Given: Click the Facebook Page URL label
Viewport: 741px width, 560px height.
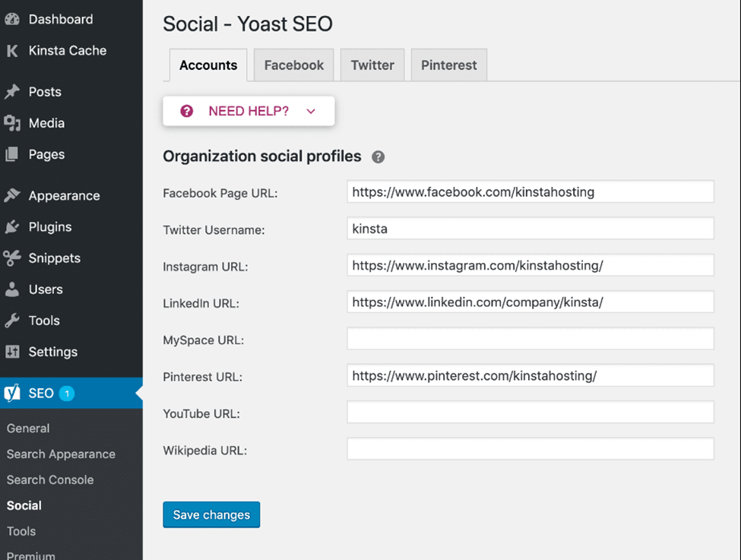Looking at the screenshot, I should click(x=220, y=193).
